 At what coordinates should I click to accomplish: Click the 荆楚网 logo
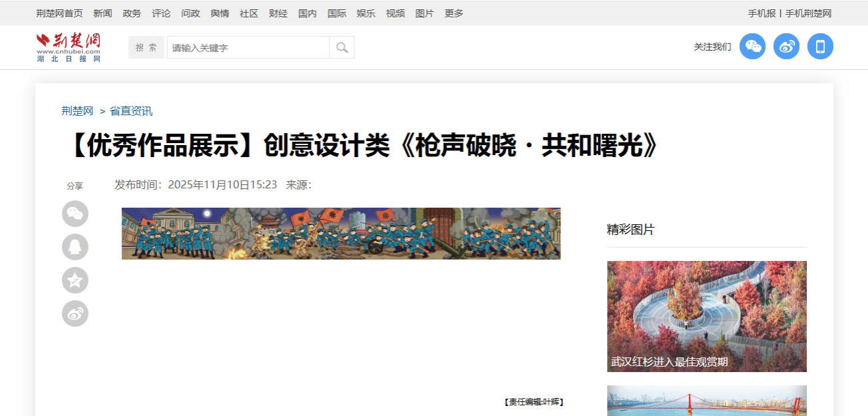click(x=69, y=47)
